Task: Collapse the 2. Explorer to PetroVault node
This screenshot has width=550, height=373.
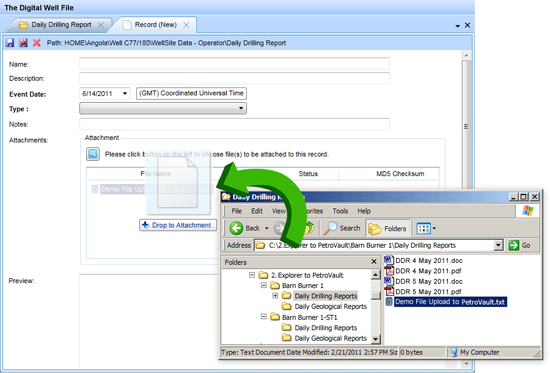Action: pos(251,275)
